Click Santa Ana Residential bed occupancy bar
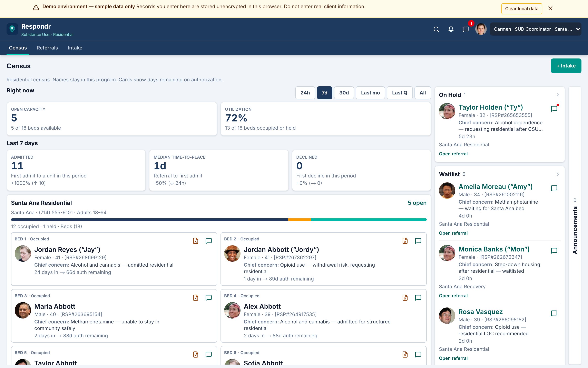 (219, 220)
